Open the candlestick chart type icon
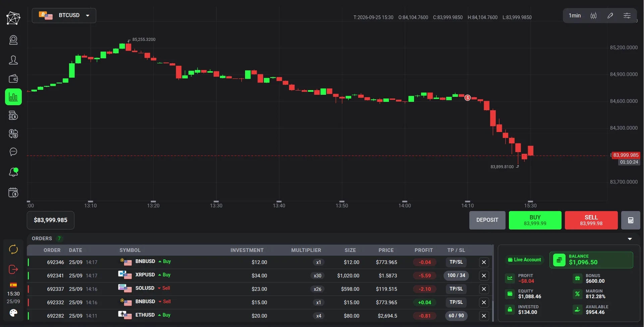 pos(593,16)
